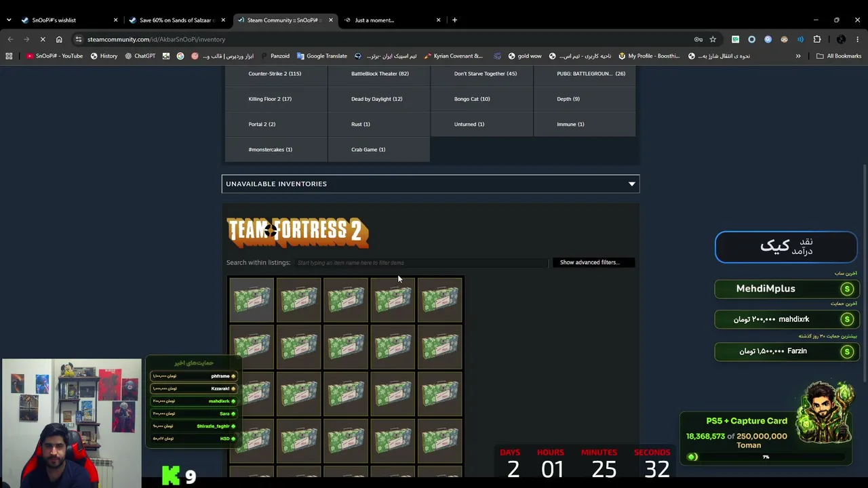View site information for steamcommunity.com
This screenshot has width=868, height=488.
79,39
